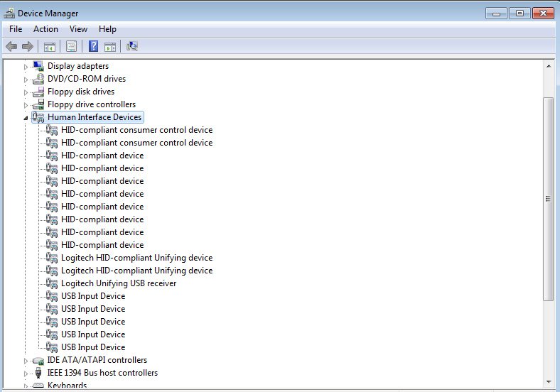Click the scrollbar down arrow
Viewport: 560px width, 392px height.
(548, 382)
